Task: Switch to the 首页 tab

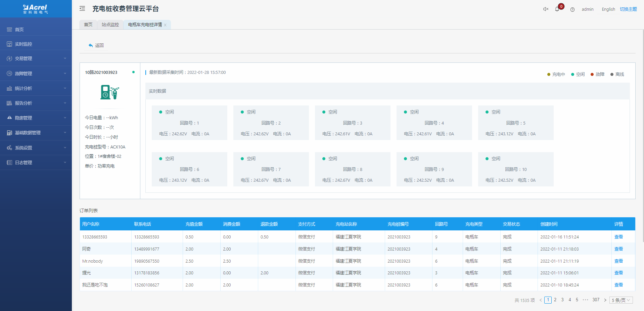Action: (88, 25)
